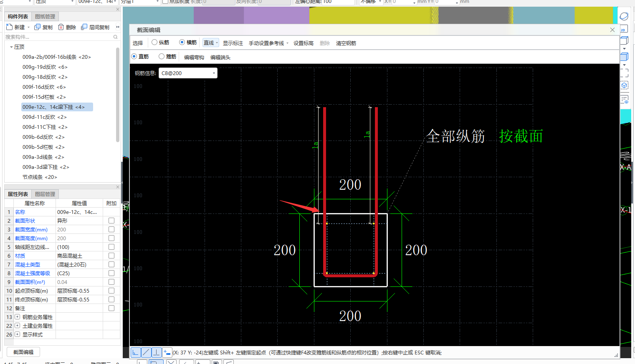This screenshot has height=364, width=635.
Task: Click the dashed rectangle selection icon
Action: click(x=624, y=73)
